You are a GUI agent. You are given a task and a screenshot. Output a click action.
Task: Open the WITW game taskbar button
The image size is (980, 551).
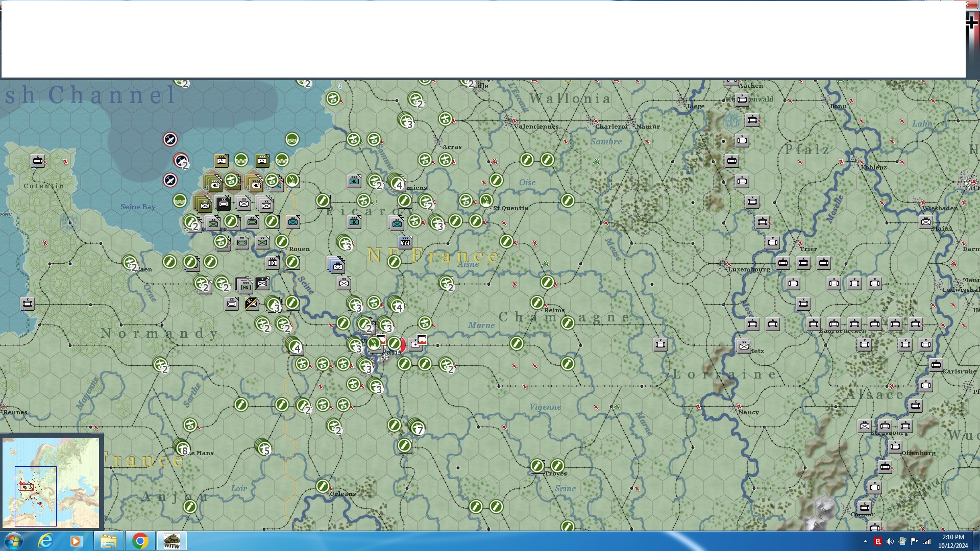tap(172, 541)
